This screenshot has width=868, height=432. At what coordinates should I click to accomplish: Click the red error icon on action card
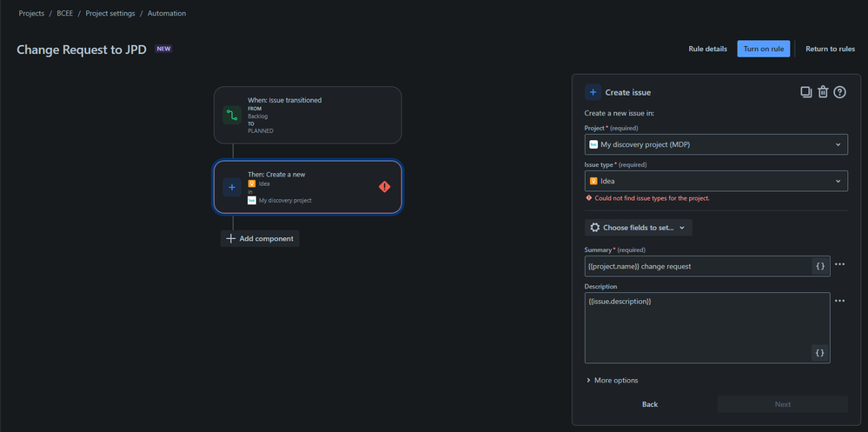(x=385, y=187)
